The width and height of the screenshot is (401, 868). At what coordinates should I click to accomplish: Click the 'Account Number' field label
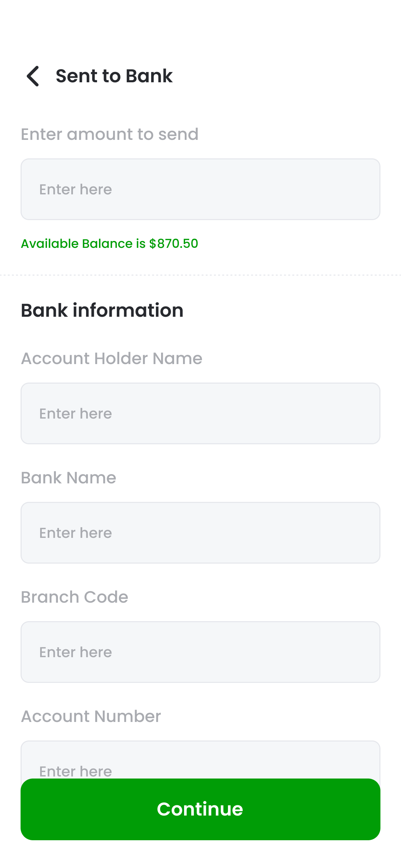91,716
